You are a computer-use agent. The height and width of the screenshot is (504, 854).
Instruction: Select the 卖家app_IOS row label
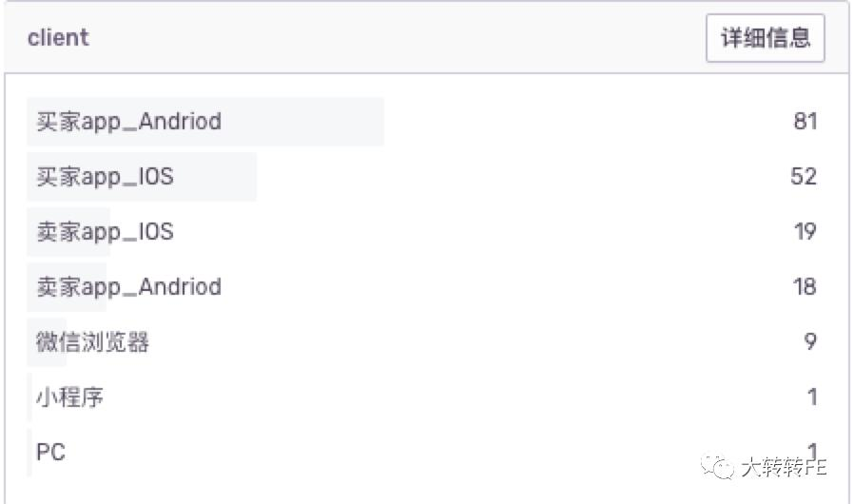click(105, 232)
